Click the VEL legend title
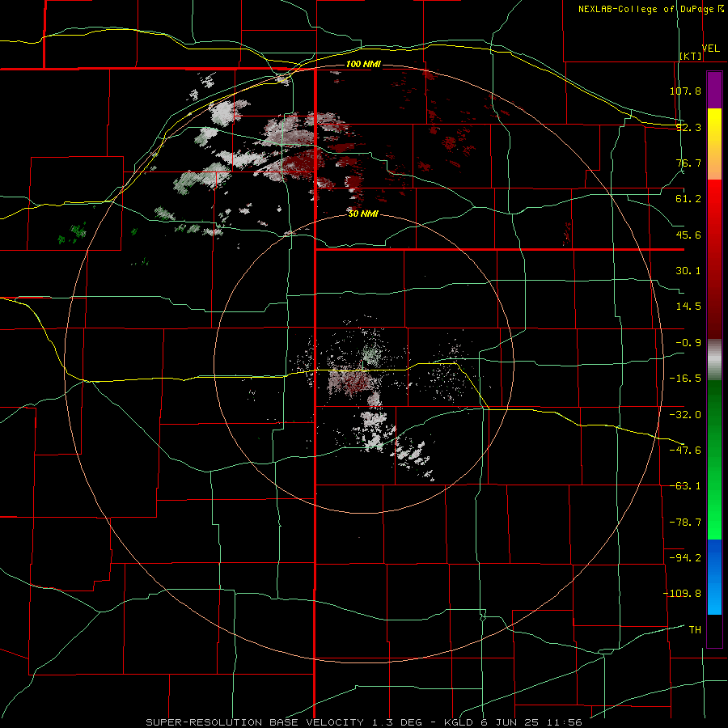728x728 pixels. coord(711,49)
